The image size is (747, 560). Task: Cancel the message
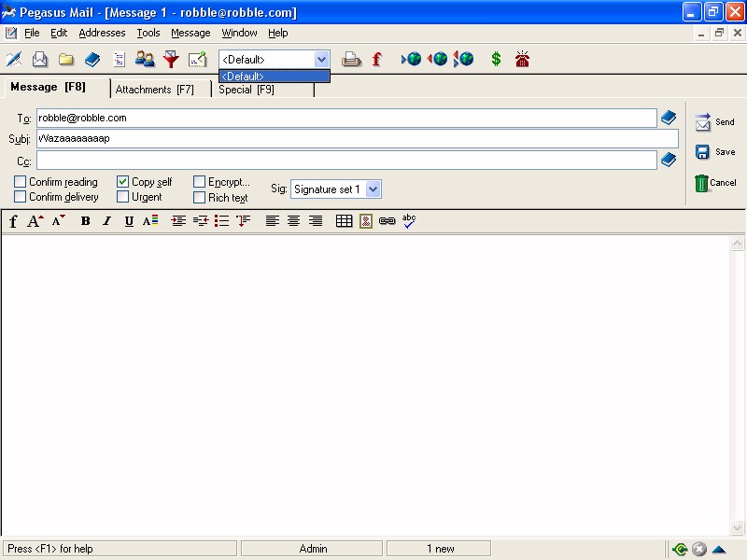point(714,183)
